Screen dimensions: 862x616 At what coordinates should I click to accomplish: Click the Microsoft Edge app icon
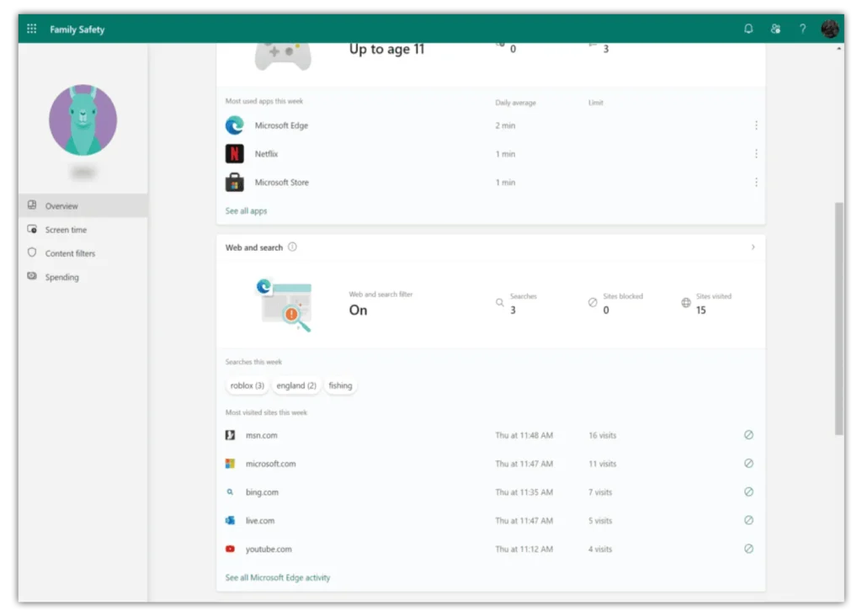point(235,125)
